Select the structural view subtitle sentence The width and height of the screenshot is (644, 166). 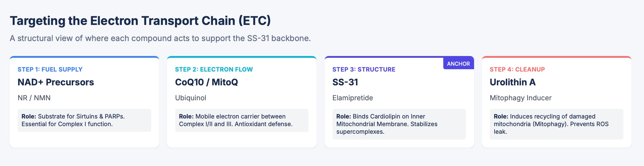tap(160, 38)
